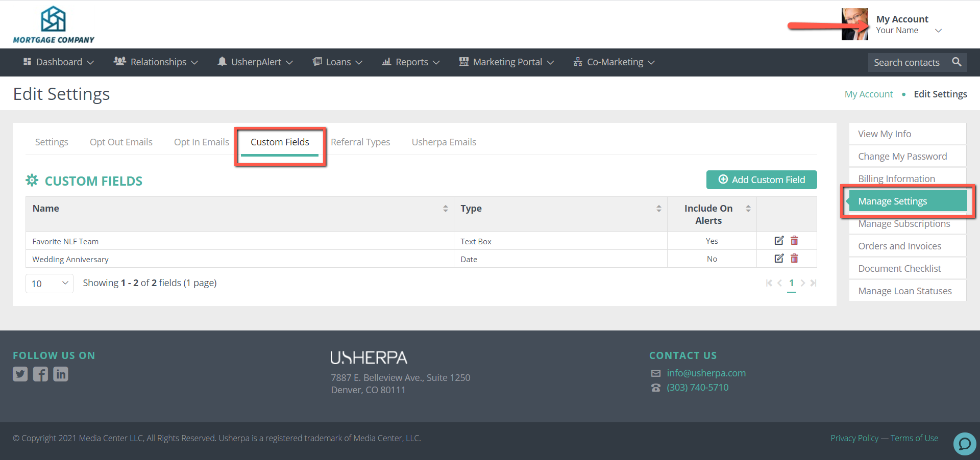
Task: Sort by Include On Alerts column
Action: tap(748, 209)
